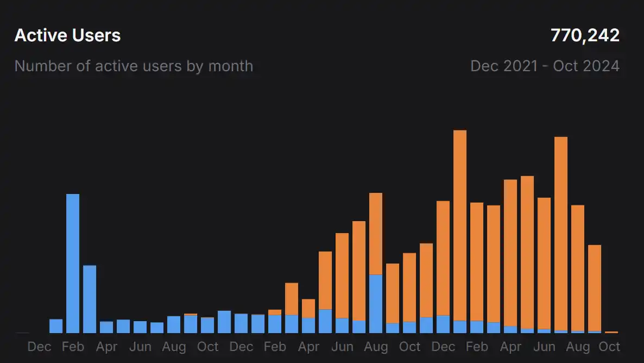644x363 pixels.
Task: Select the tall orange July 2024 bar
Action: [x=561, y=234]
